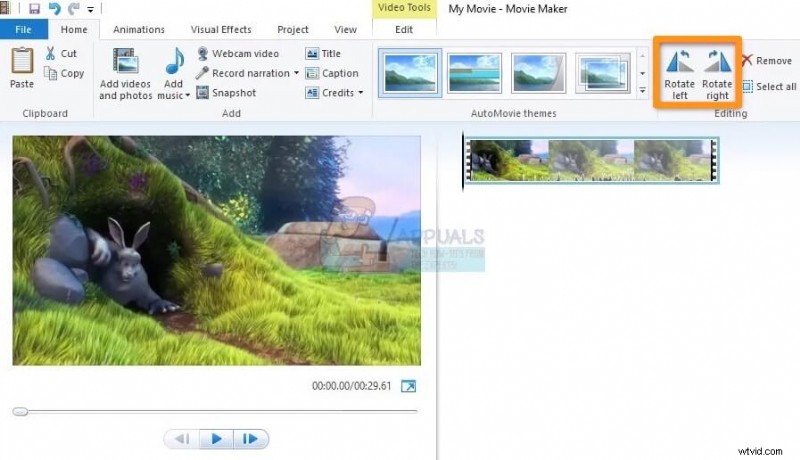Add a Caption to the clip
The height and width of the screenshot is (460, 800).
332,73
